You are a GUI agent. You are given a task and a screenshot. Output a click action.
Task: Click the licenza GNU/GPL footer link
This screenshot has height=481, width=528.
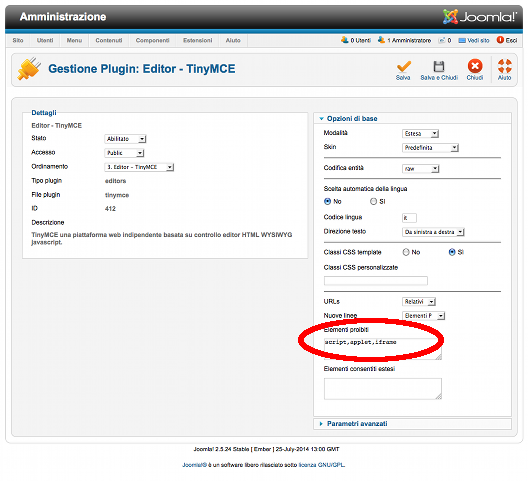click(322, 465)
